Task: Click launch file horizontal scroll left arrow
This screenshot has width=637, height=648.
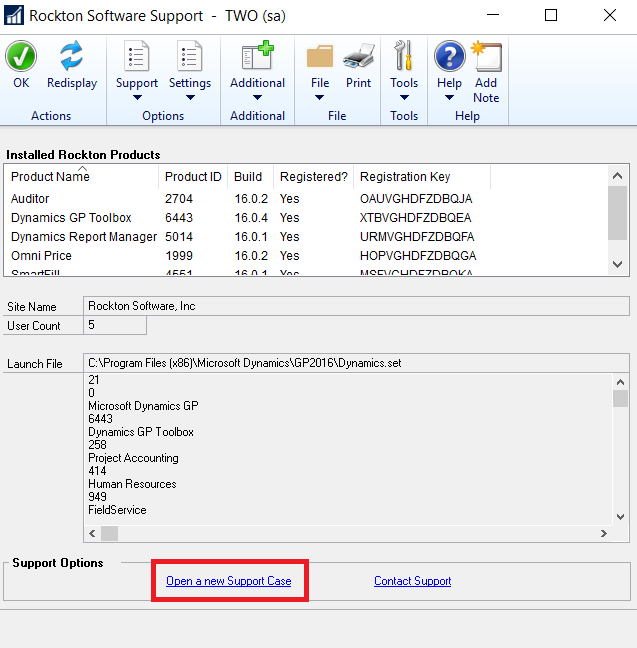Action: (x=93, y=534)
